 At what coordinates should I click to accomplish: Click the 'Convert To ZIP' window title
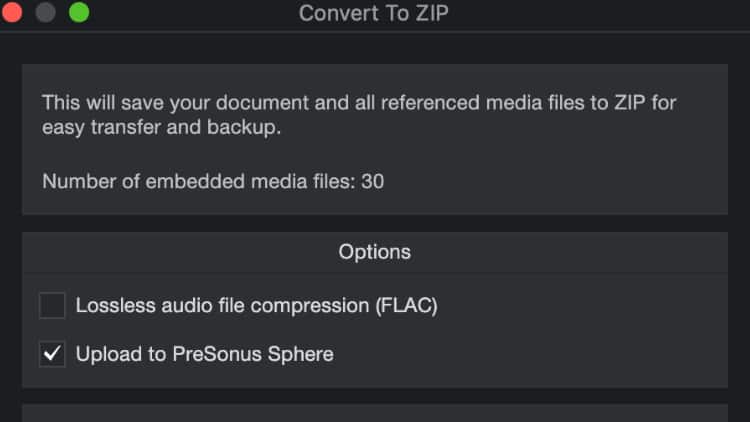click(375, 14)
